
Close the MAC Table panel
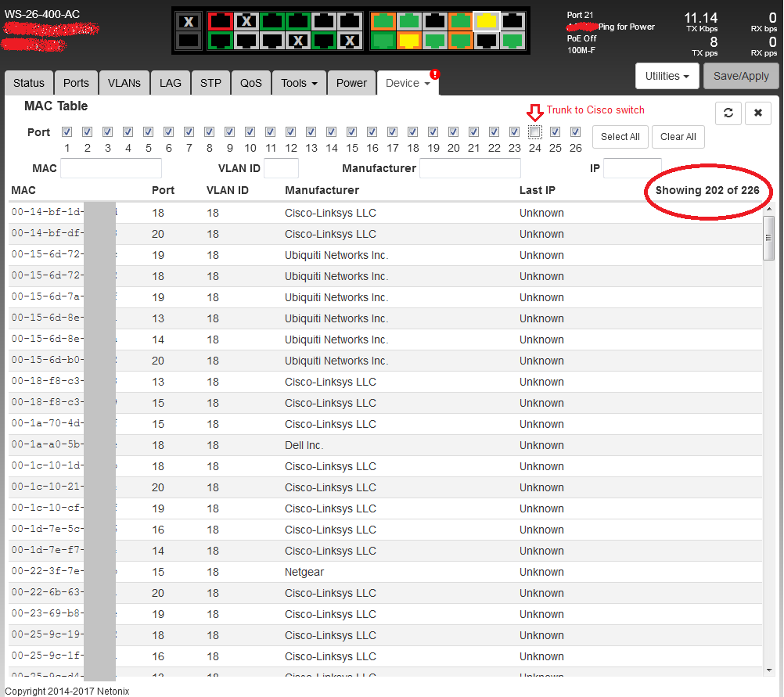click(x=757, y=113)
